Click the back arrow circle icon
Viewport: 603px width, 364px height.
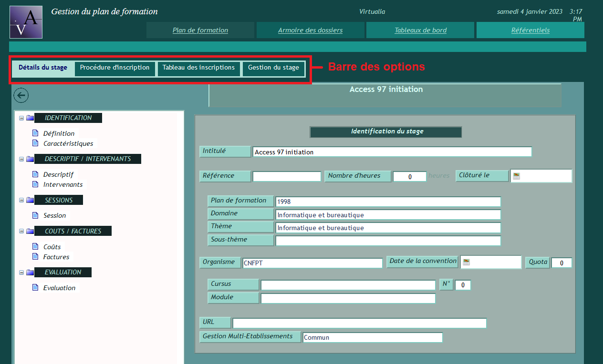click(x=21, y=95)
